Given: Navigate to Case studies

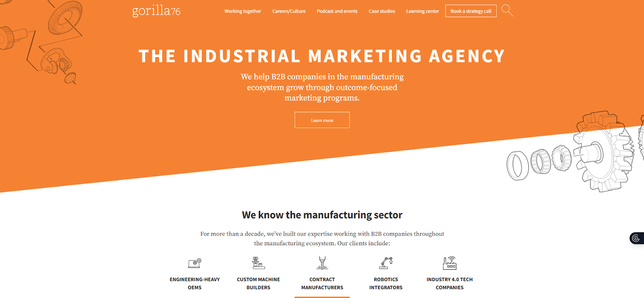Looking at the screenshot, I should tap(382, 11).
